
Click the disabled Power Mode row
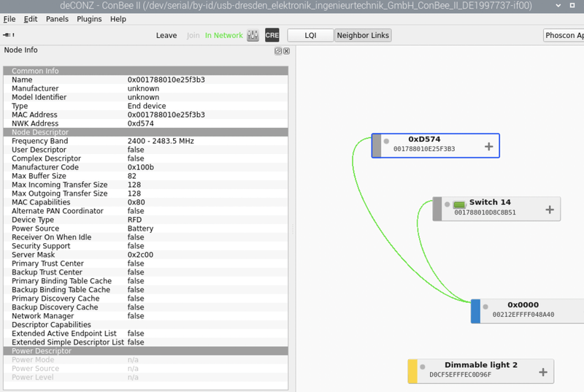[145, 360]
